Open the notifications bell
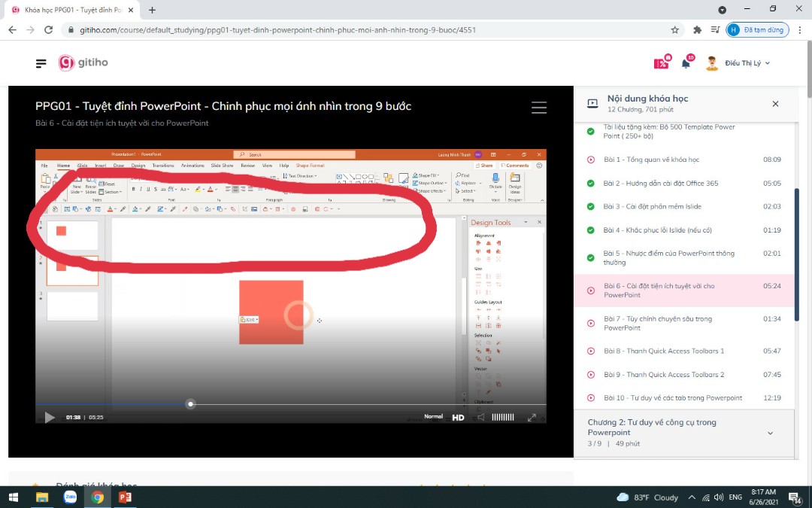 (x=686, y=62)
